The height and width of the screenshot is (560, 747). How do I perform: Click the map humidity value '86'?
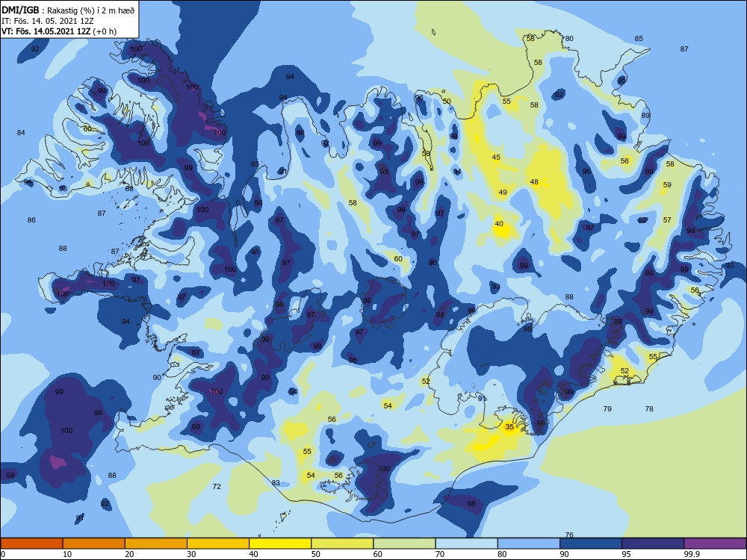pyautogui.click(x=31, y=220)
